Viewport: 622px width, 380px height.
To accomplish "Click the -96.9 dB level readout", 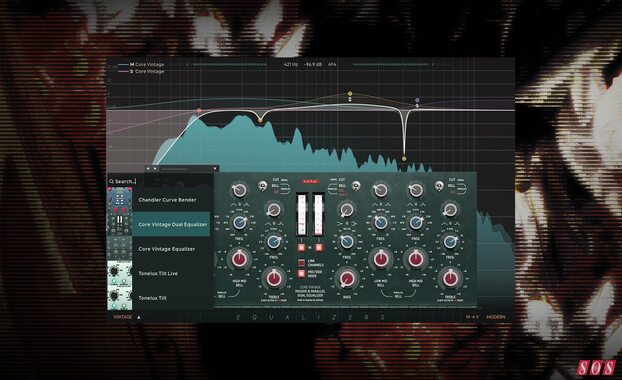I will click(x=313, y=64).
